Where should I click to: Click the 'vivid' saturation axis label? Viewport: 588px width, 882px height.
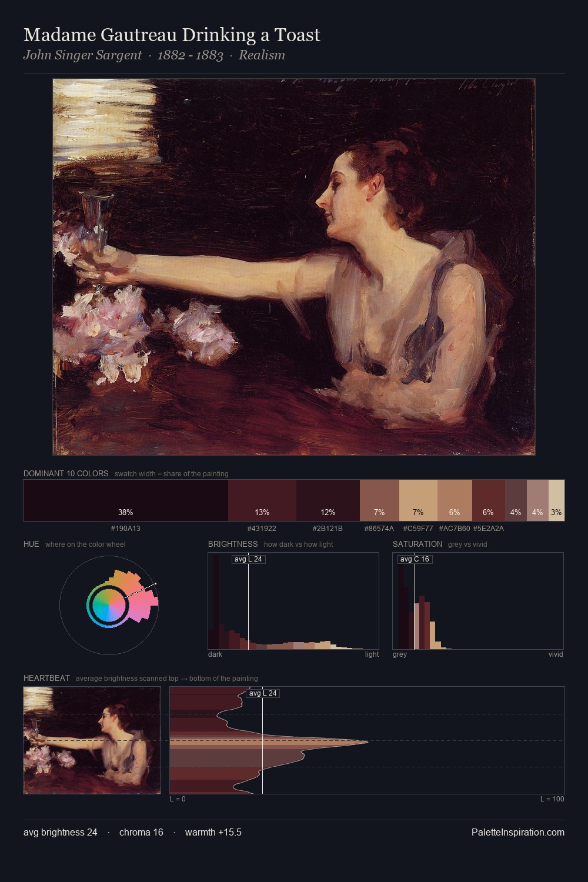pyautogui.click(x=556, y=654)
